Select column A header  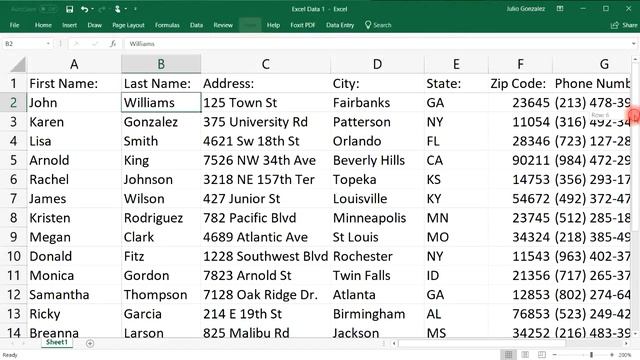coord(74,64)
